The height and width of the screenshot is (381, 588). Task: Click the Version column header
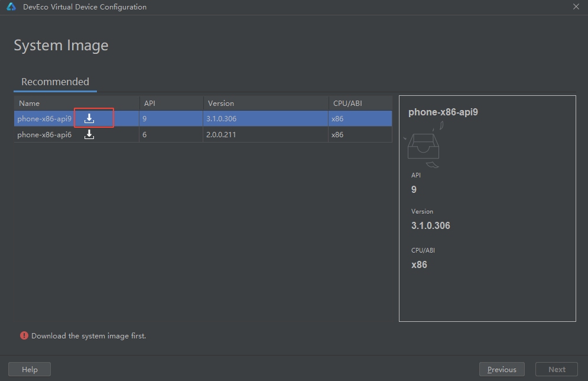click(220, 103)
